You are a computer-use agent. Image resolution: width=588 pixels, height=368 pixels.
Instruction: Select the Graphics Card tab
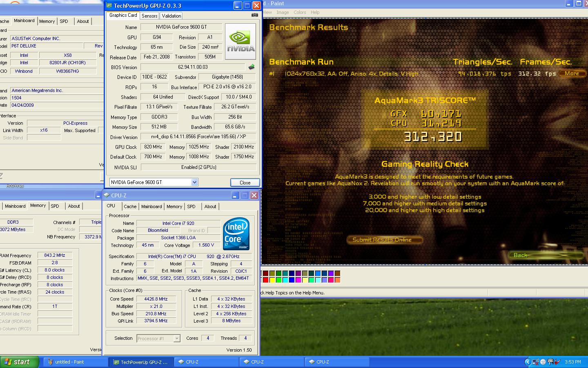click(123, 15)
